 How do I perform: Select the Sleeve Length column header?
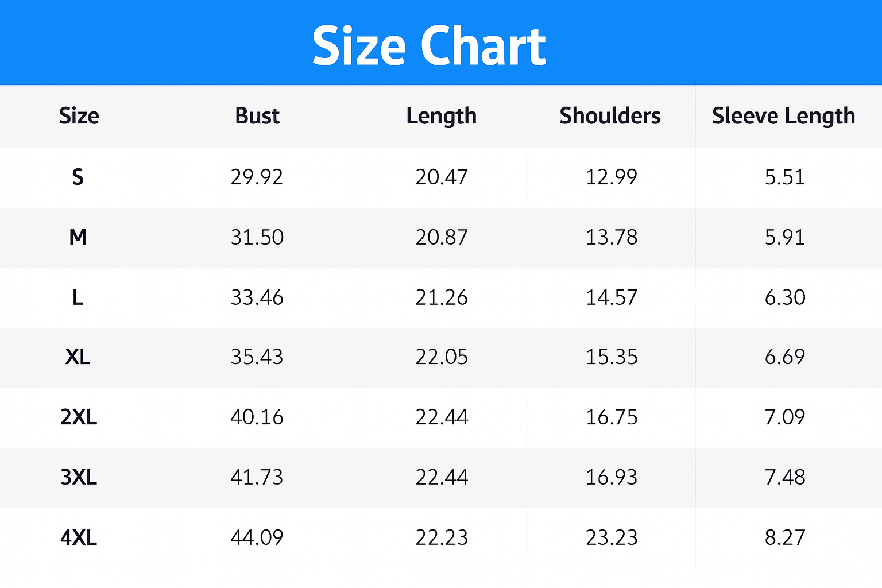783,116
